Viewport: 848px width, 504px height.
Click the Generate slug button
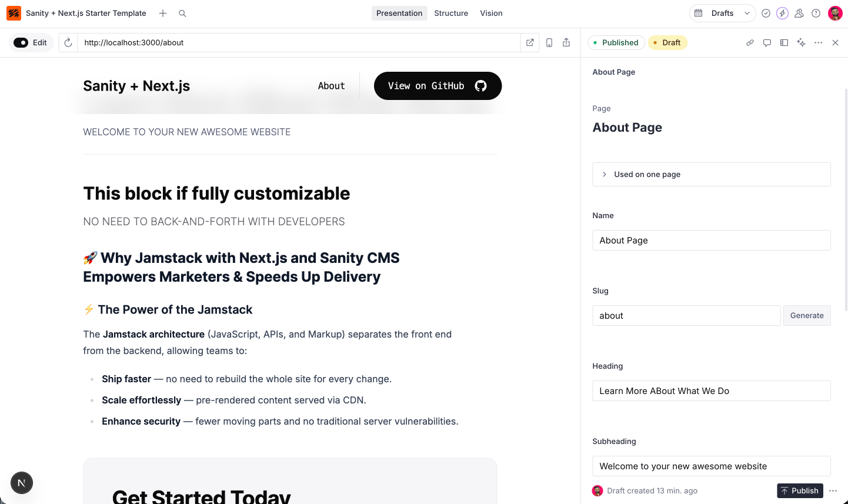[x=807, y=315]
